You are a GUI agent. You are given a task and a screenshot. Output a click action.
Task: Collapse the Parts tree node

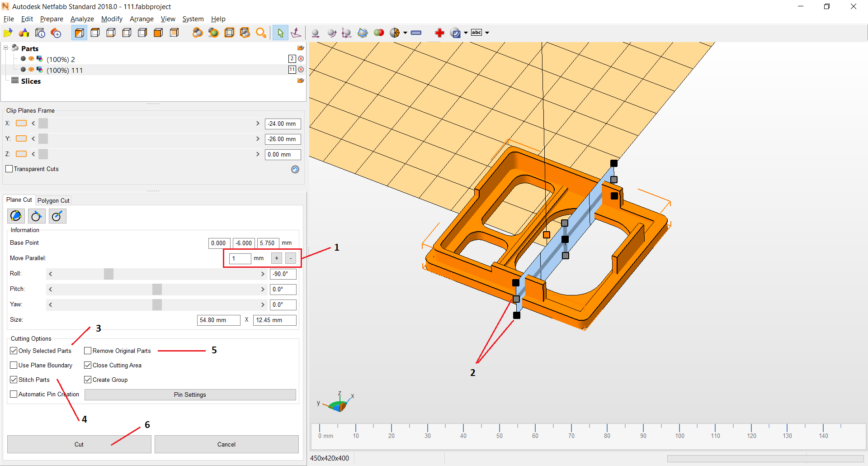pyautogui.click(x=6, y=48)
